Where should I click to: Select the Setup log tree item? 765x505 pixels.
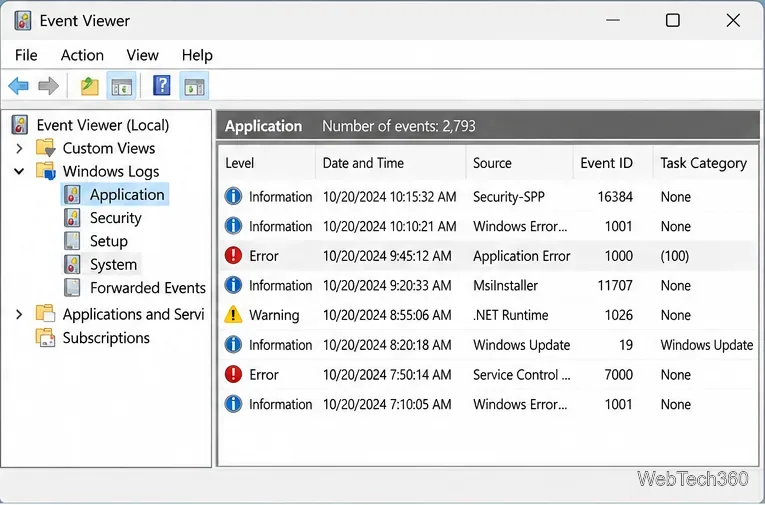[x=109, y=241]
